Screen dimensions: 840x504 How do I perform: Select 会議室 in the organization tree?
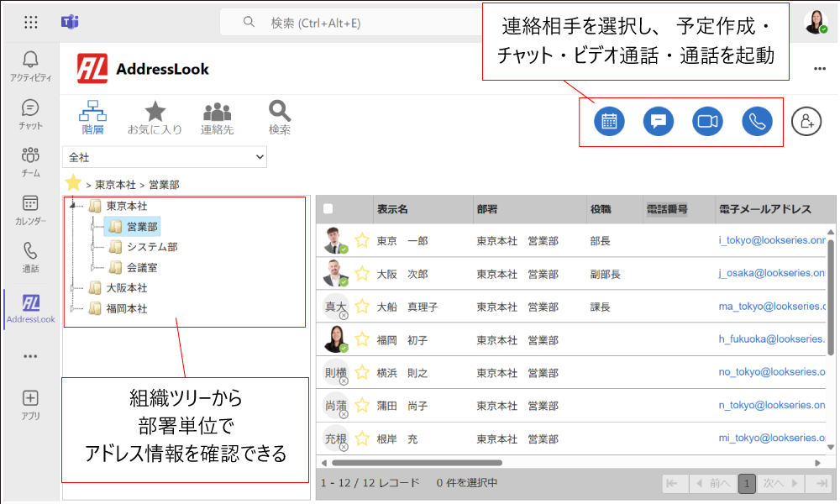tap(142, 267)
